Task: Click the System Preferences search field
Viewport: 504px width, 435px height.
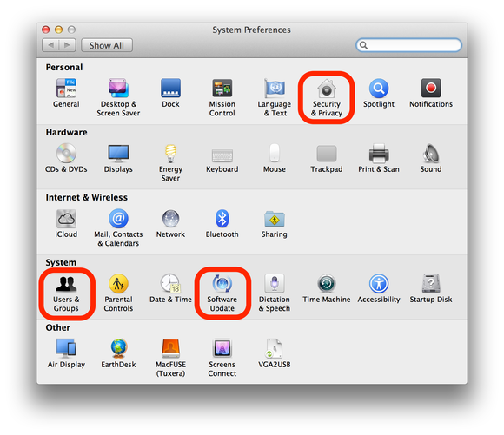Action: click(408, 45)
